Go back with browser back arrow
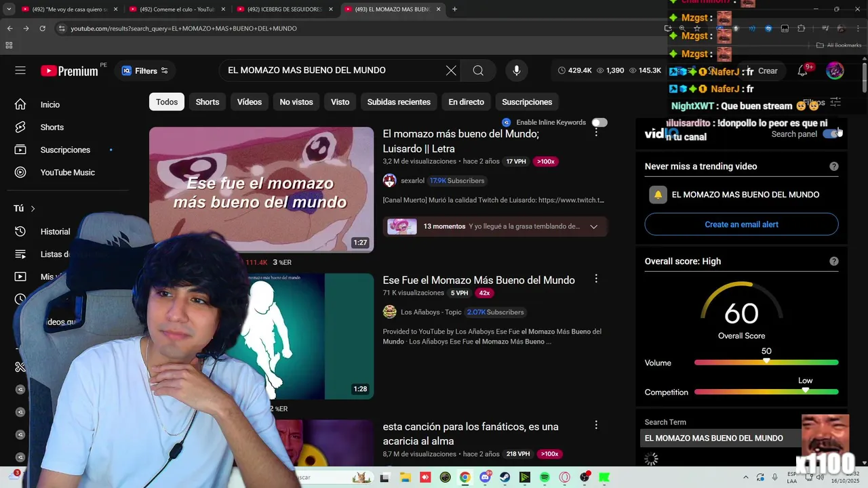868x488 pixels. 9,28
